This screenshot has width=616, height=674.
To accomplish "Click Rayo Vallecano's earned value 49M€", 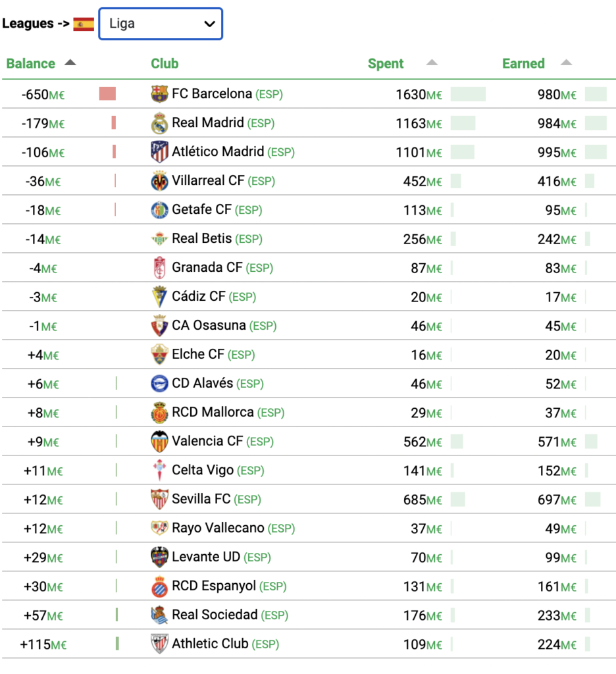I will pos(561,529).
